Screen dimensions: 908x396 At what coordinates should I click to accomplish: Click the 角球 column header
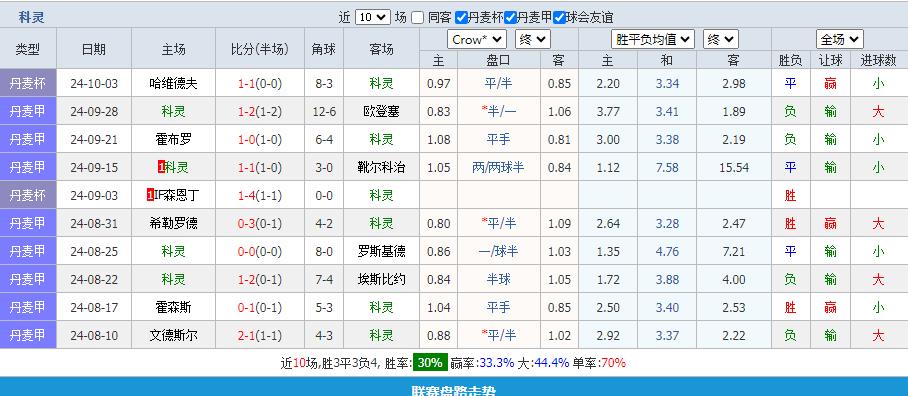click(324, 49)
